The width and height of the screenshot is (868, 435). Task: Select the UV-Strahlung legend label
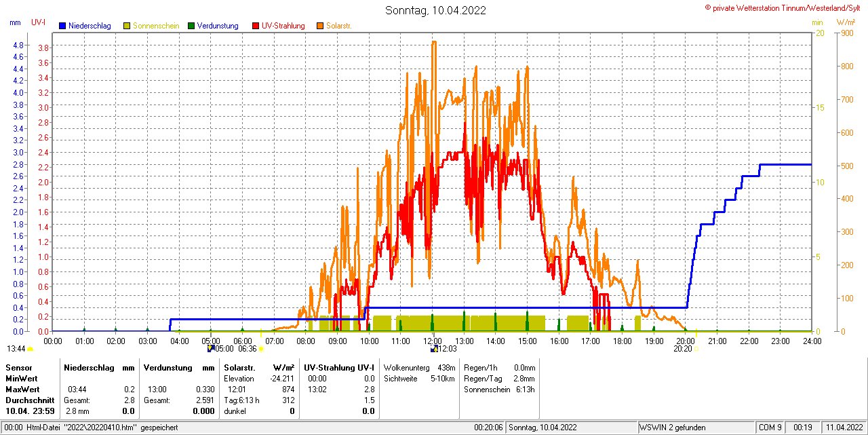284,26
